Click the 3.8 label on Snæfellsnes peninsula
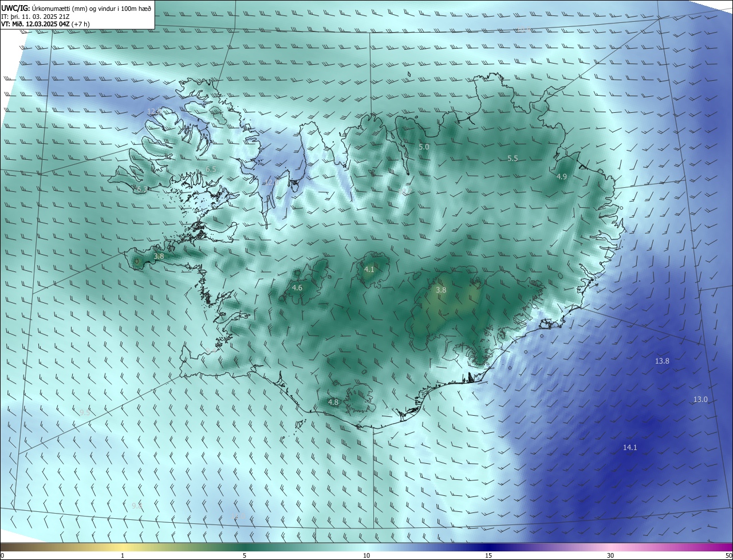The height and width of the screenshot is (560, 733). tap(159, 257)
